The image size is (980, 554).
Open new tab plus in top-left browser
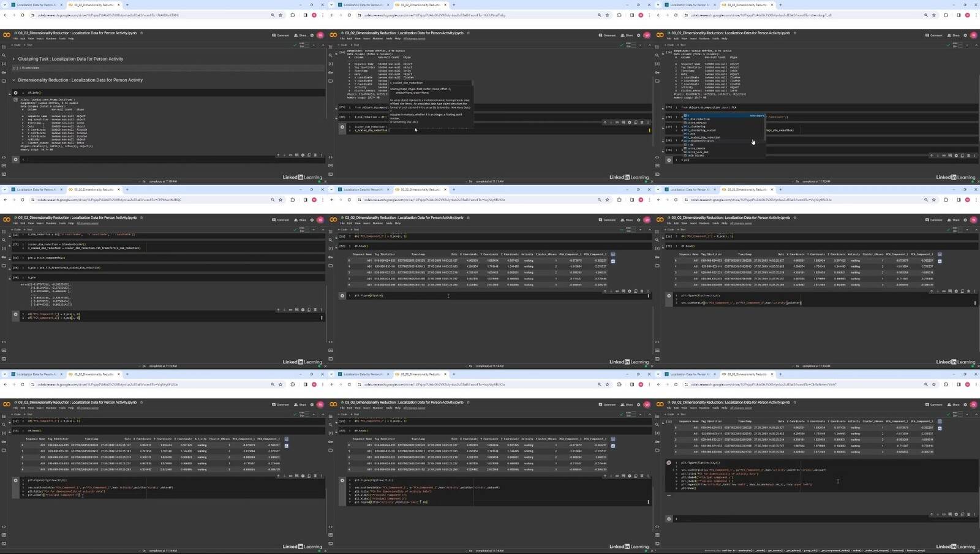coord(127,5)
